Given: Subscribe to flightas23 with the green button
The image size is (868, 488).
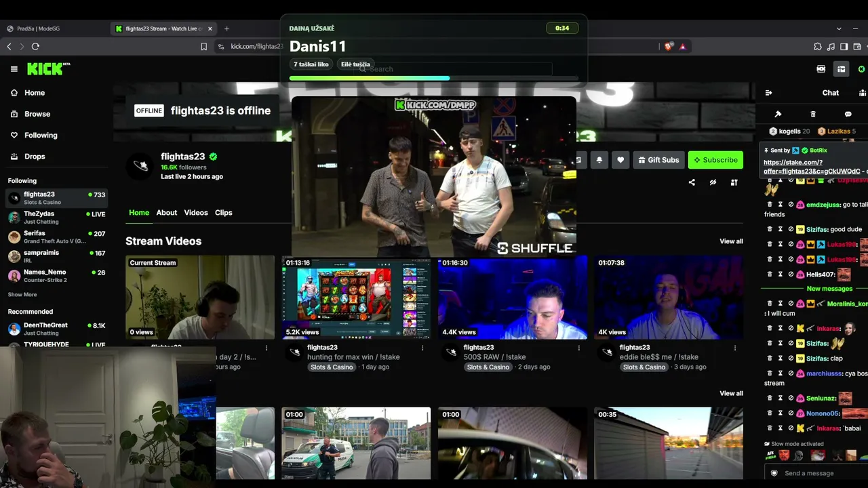Looking at the screenshot, I should click(x=715, y=160).
